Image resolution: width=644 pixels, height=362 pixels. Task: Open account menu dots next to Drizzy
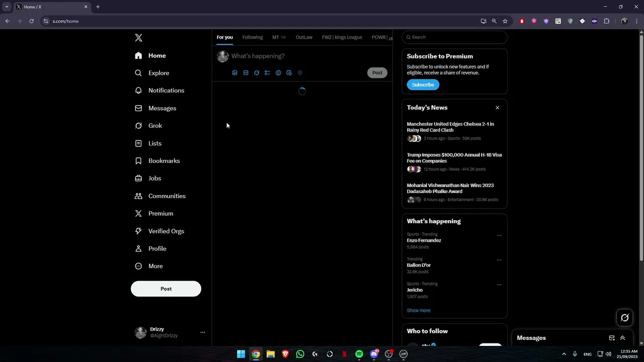[x=203, y=332]
